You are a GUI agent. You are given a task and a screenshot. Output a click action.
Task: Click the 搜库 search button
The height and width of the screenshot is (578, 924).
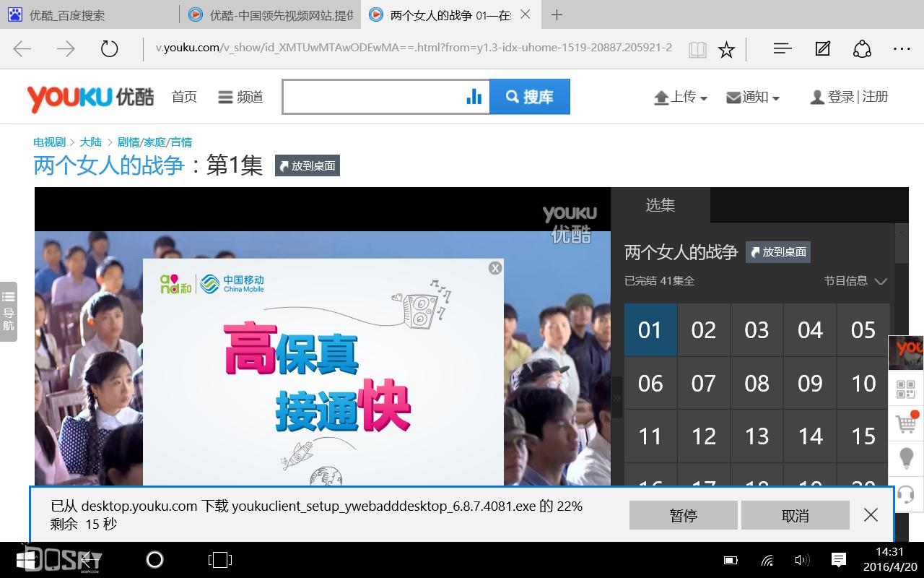531,96
